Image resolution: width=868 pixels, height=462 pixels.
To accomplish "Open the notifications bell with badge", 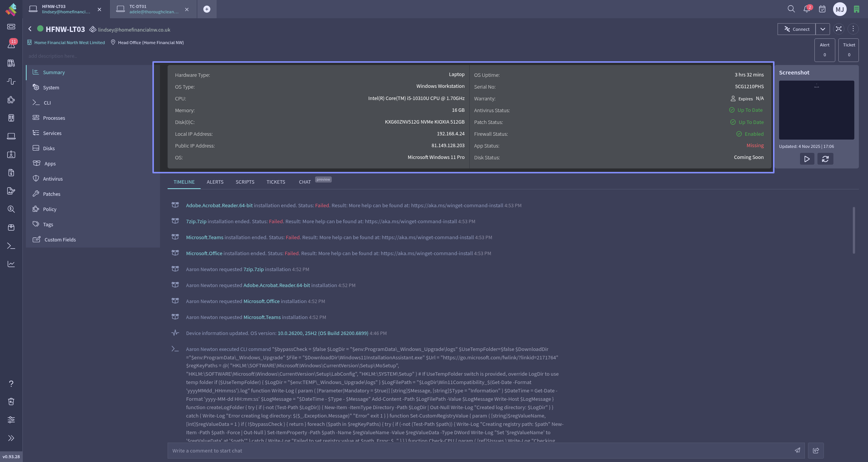I will click(807, 9).
